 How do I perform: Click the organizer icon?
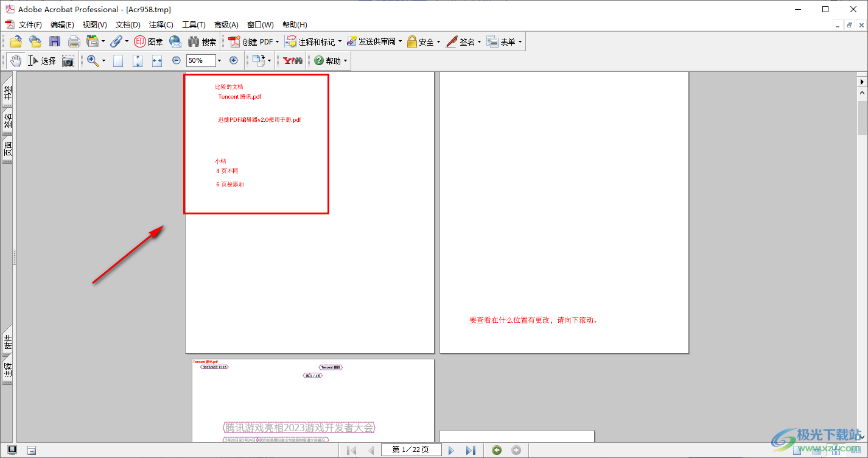[x=93, y=41]
